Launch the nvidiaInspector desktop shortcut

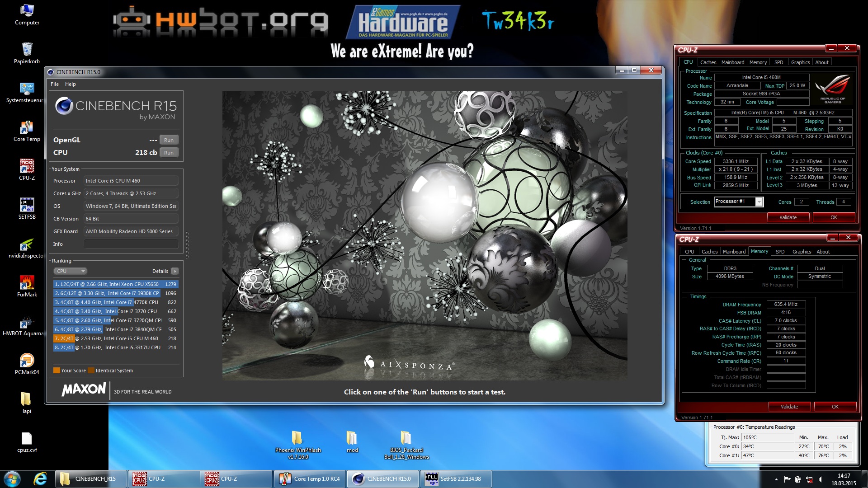click(26, 248)
